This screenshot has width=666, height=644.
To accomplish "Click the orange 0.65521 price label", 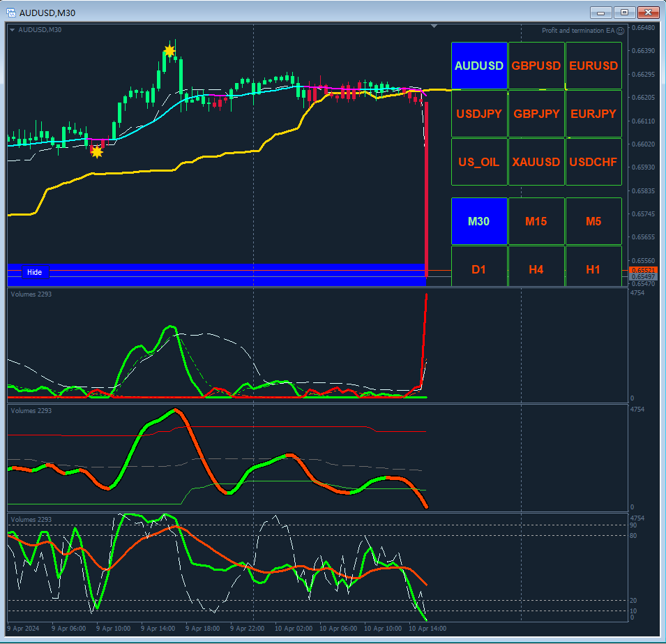I will [x=643, y=270].
